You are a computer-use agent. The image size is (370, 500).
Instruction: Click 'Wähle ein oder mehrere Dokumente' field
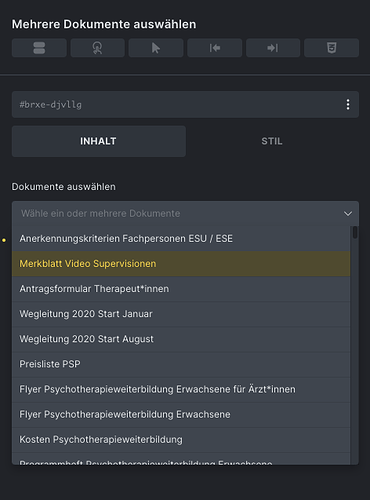click(185, 213)
